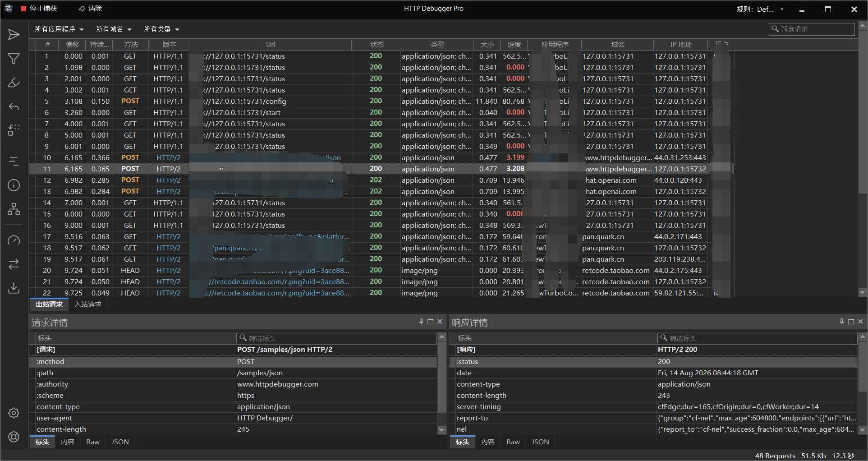
Task: Open the funnel filter icon in sidebar
Action: [14, 59]
